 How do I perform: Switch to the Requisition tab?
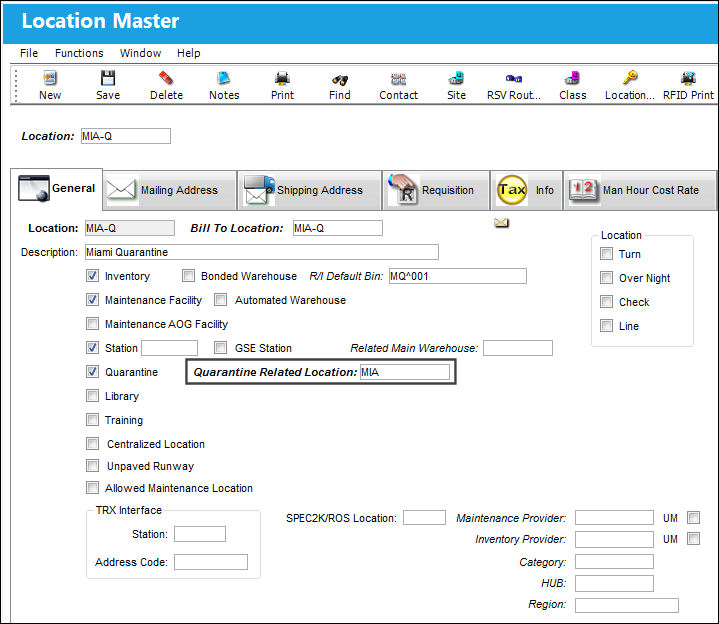tap(436, 190)
